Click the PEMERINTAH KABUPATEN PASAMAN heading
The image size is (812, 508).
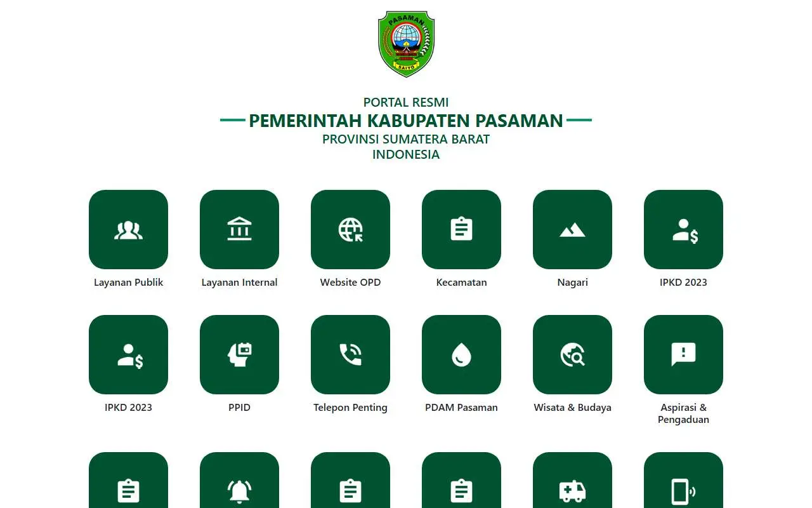coord(406,121)
